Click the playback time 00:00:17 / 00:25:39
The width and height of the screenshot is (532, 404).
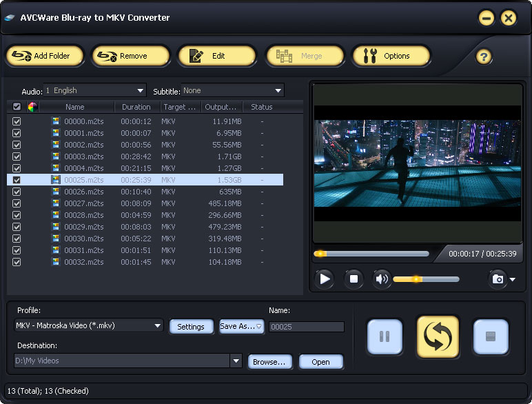[482, 254]
